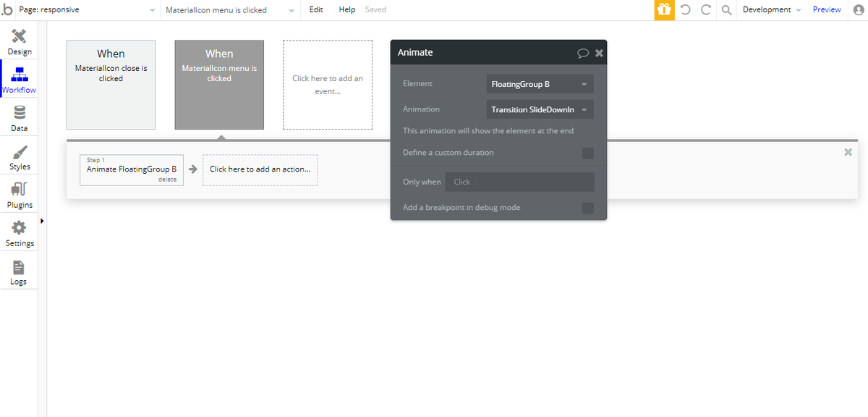Select the Workflow tab icon
Image resolution: width=868 pixels, height=417 pixels.
[x=20, y=75]
